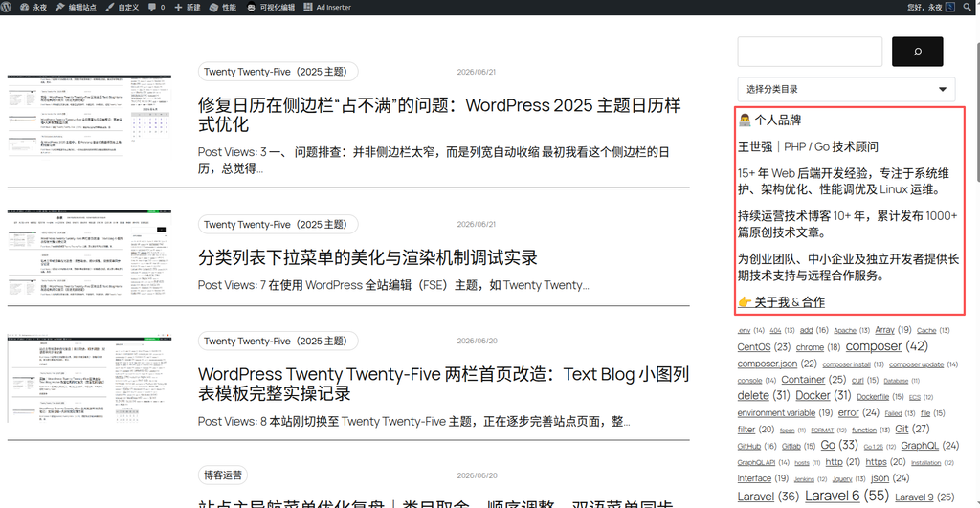Click the add tag link
This screenshot has width=980, height=508.
806,330
